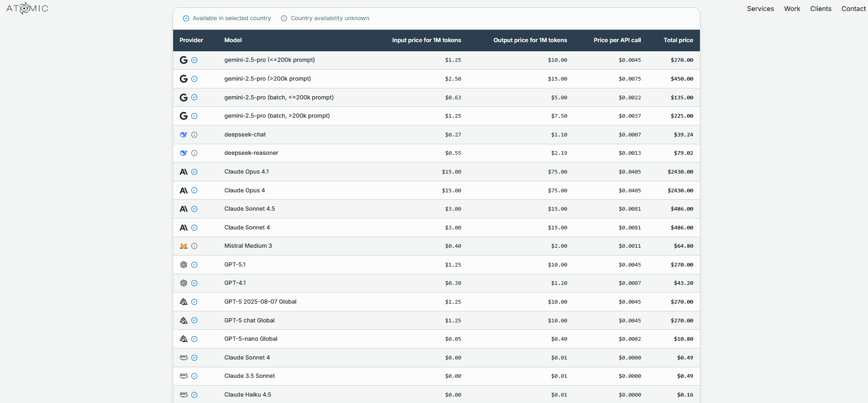The height and width of the screenshot is (403, 868).
Task: Go to the Work page
Action: [792, 9]
